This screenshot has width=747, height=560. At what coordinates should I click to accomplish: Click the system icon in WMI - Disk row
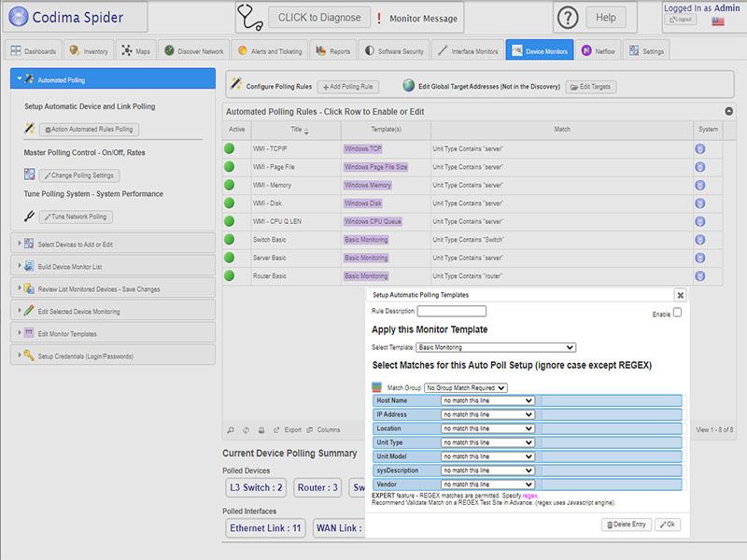click(x=699, y=203)
